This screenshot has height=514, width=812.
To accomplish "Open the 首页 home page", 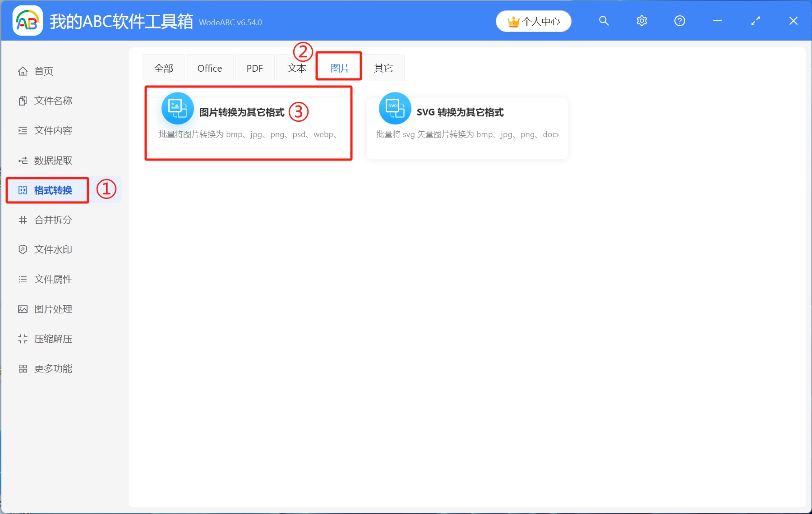I will (43, 71).
